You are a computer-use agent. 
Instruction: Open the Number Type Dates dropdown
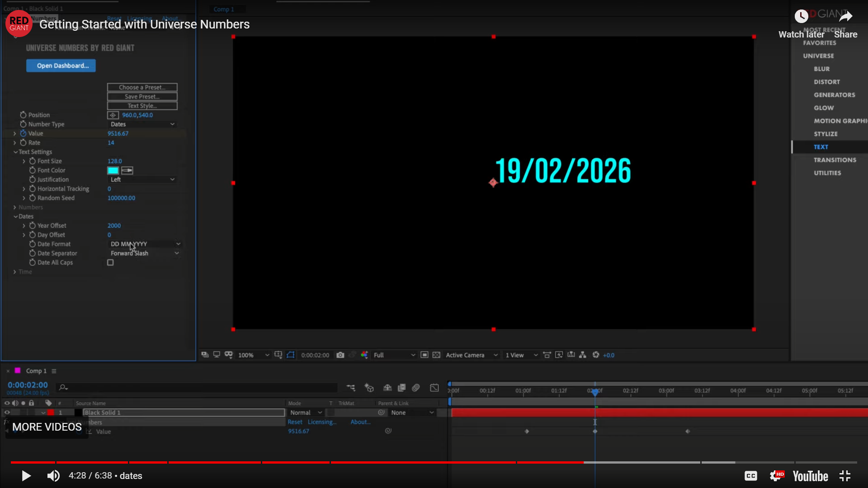click(142, 124)
